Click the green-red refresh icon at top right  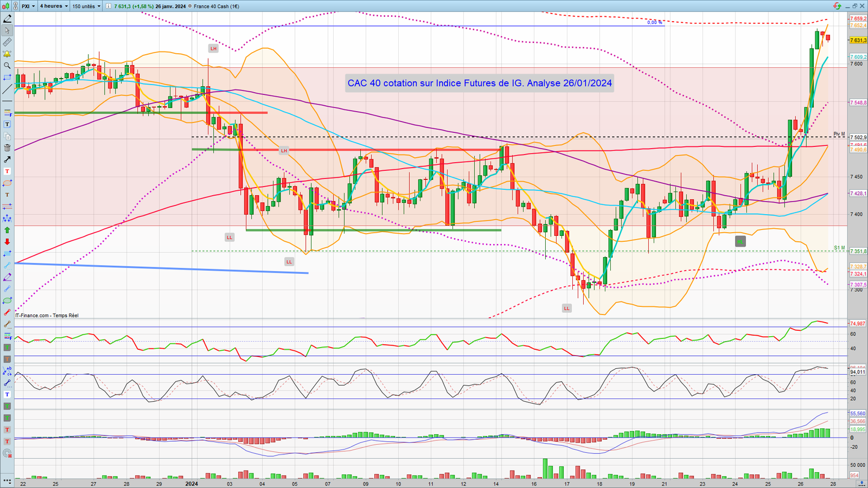click(837, 6)
